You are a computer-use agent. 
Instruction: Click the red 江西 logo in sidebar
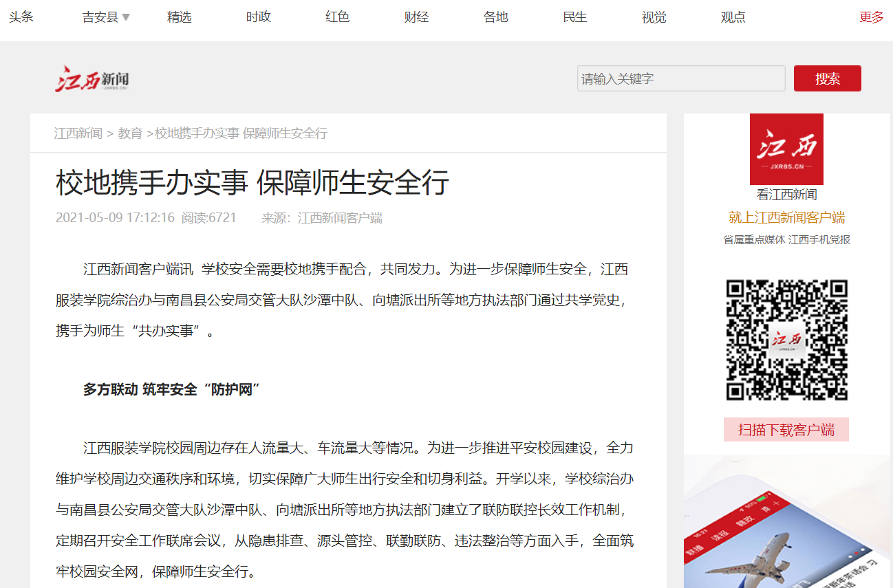(786, 149)
